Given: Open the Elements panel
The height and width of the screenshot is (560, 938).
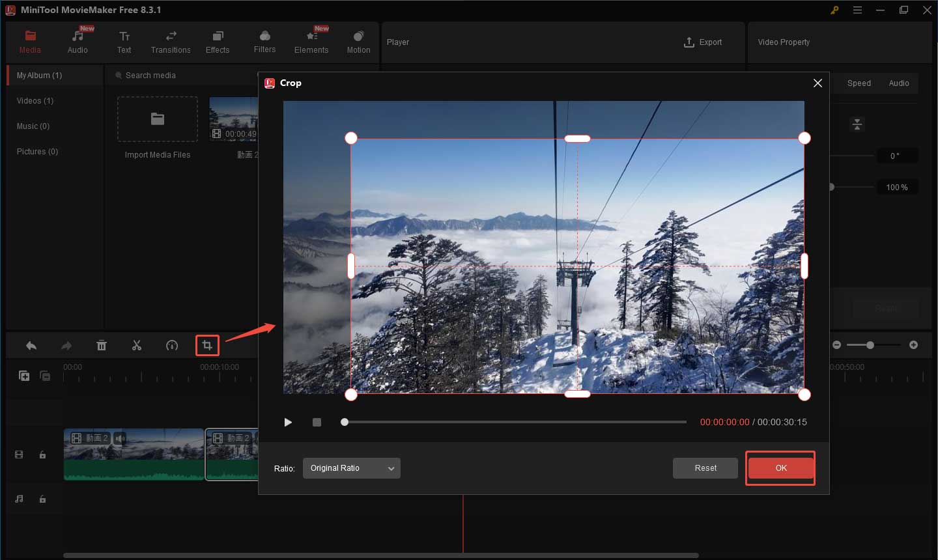Looking at the screenshot, I should tap(311, 41).
